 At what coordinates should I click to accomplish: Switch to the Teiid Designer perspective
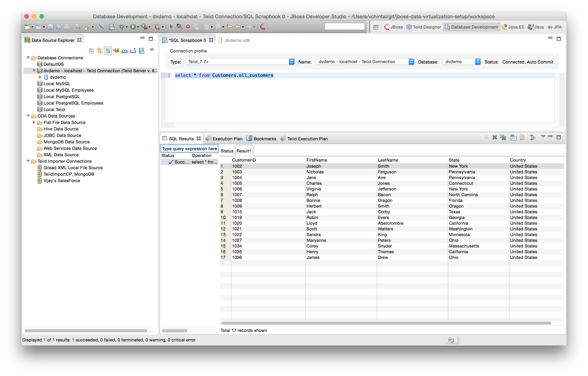pyautogui.click(x=424, y=27)
